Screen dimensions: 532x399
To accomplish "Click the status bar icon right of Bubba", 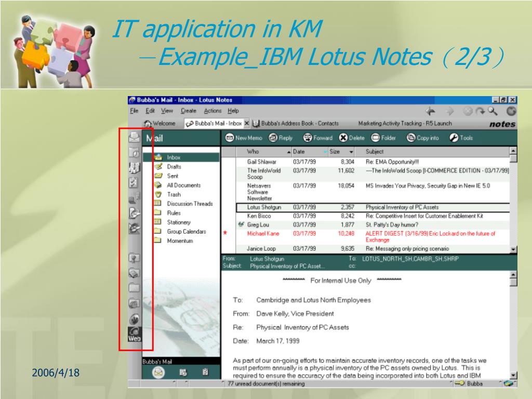I will [x=509, y=383].
